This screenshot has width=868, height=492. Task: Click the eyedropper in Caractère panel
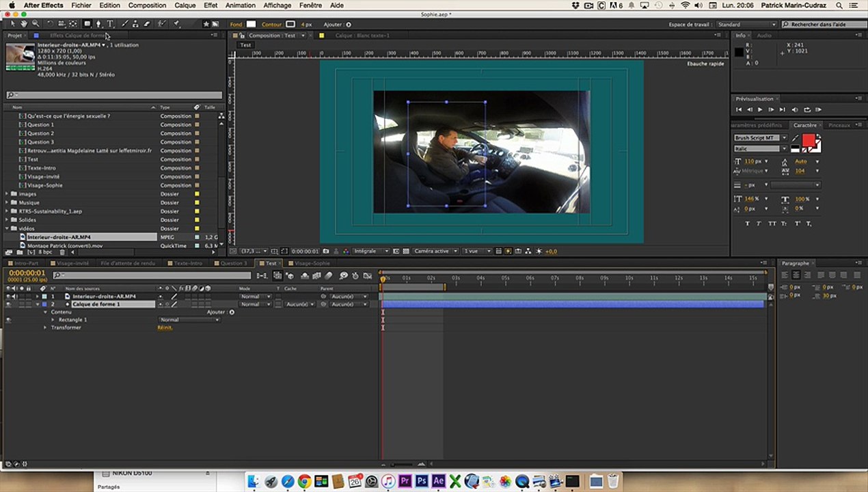(x=795, y=138)
